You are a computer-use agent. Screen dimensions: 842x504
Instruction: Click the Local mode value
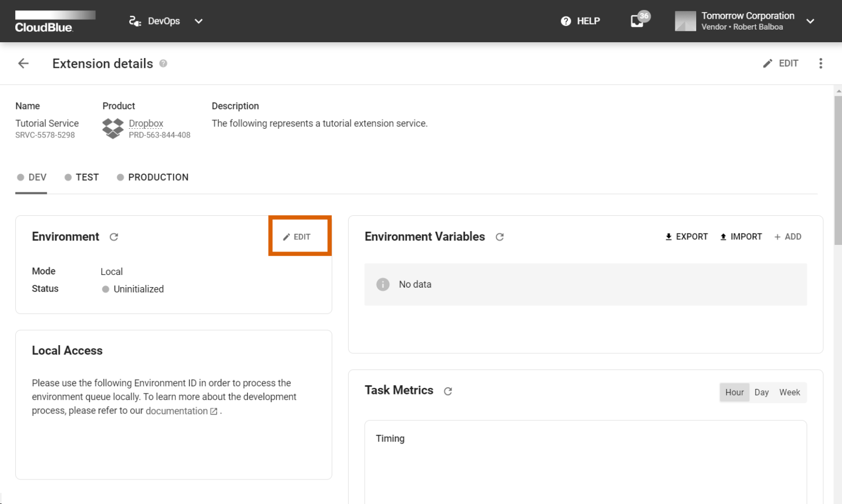coord(111,272)
